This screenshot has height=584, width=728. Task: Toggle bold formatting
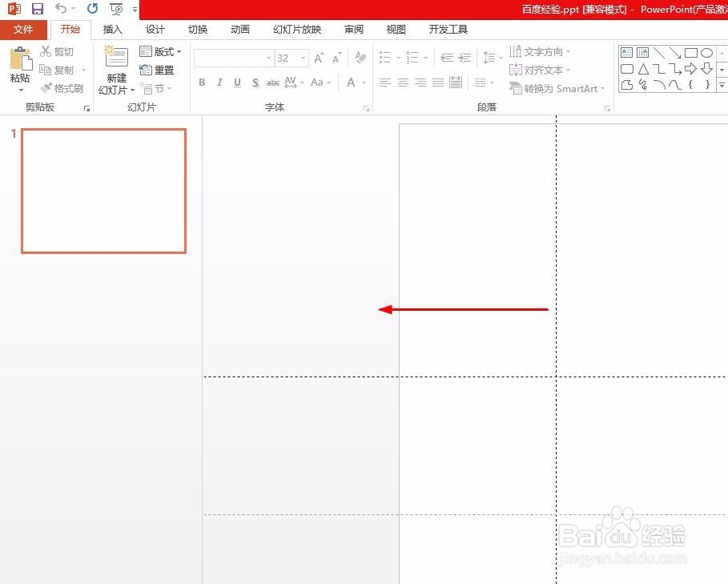[x=202, y=82]
